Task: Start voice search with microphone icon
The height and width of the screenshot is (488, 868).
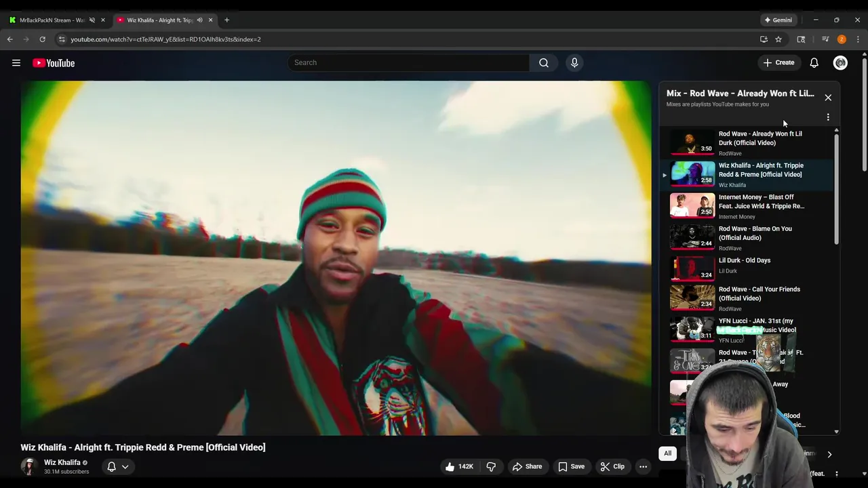Action: [574, 62]
